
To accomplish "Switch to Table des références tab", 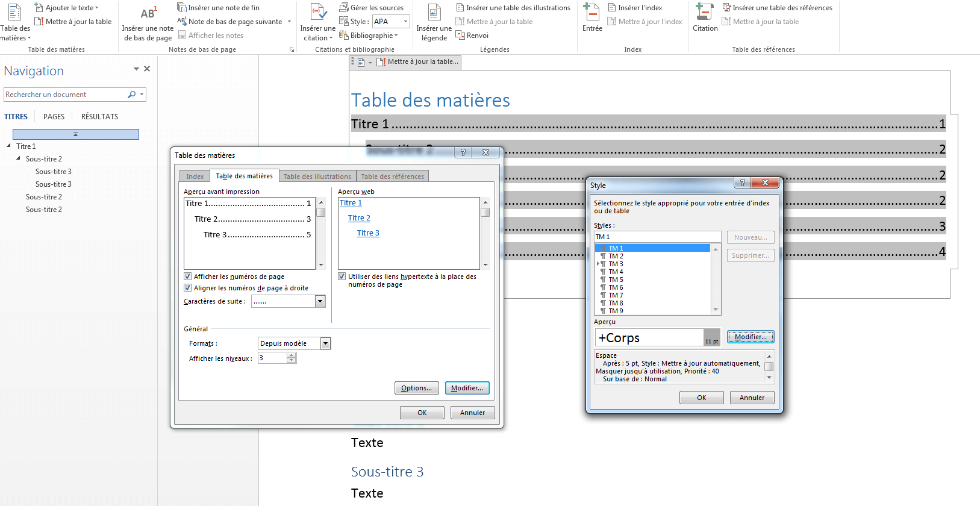I will coord(393,176).
